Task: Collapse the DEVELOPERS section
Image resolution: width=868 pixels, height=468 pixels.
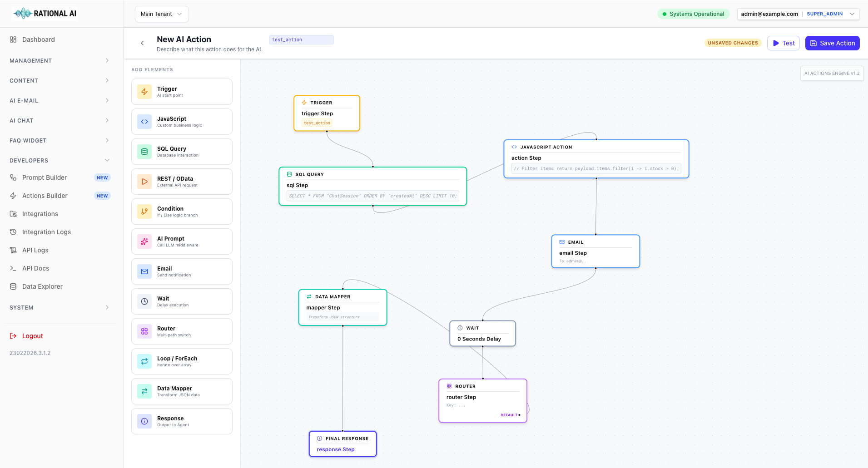Action: coord(58,160)
